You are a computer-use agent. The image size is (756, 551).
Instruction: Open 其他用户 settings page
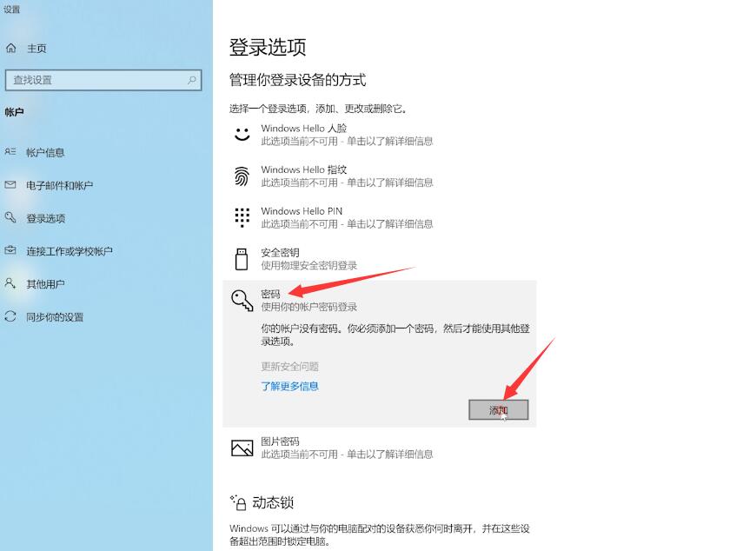(x=45, y=284)
